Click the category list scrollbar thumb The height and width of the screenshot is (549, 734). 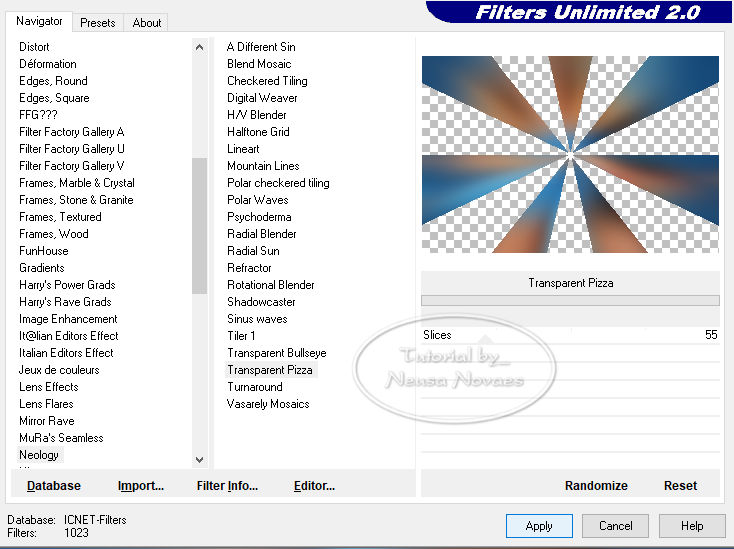click(x=199, y=226)
